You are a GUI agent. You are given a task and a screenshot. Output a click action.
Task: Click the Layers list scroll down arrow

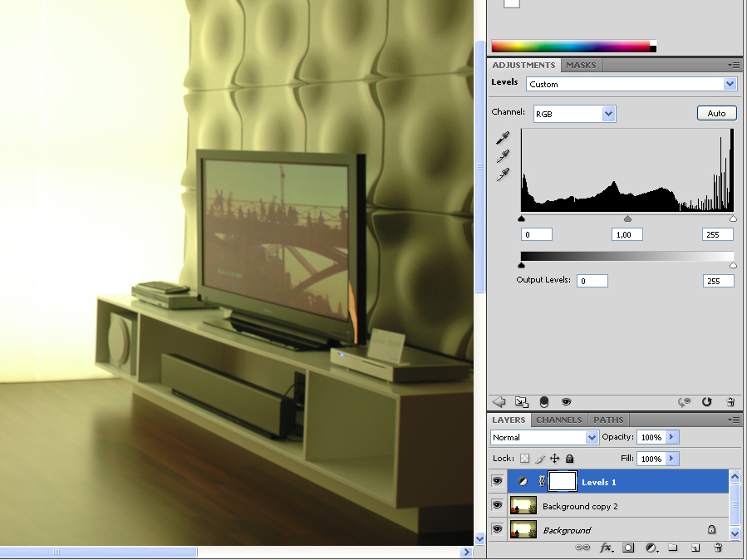735,534
